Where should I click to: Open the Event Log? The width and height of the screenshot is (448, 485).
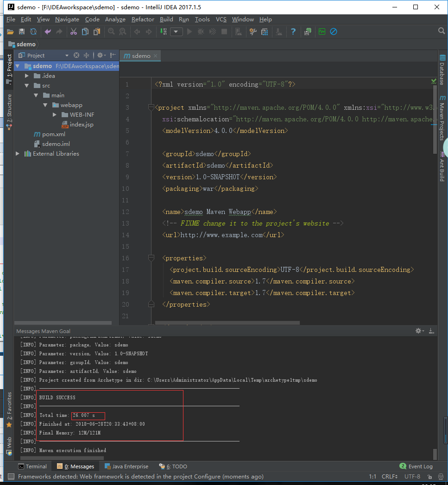click(416, 466)
